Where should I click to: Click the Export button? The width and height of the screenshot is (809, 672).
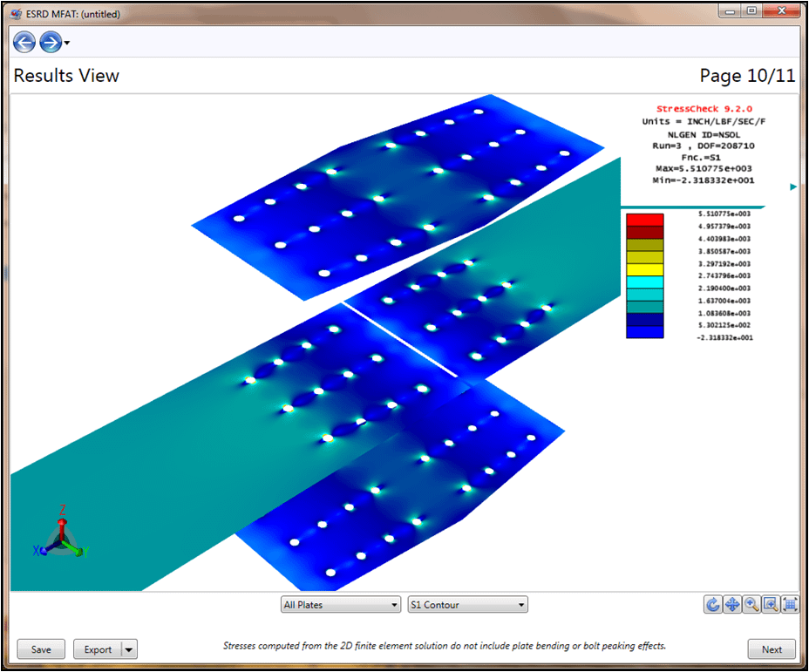pyautogui.click(x=102, y=649)
